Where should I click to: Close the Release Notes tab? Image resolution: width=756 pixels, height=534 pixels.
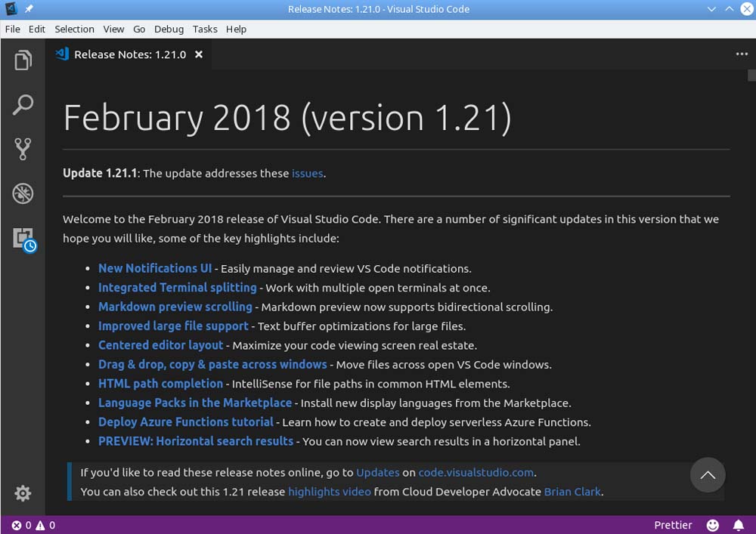coord(199,54)
